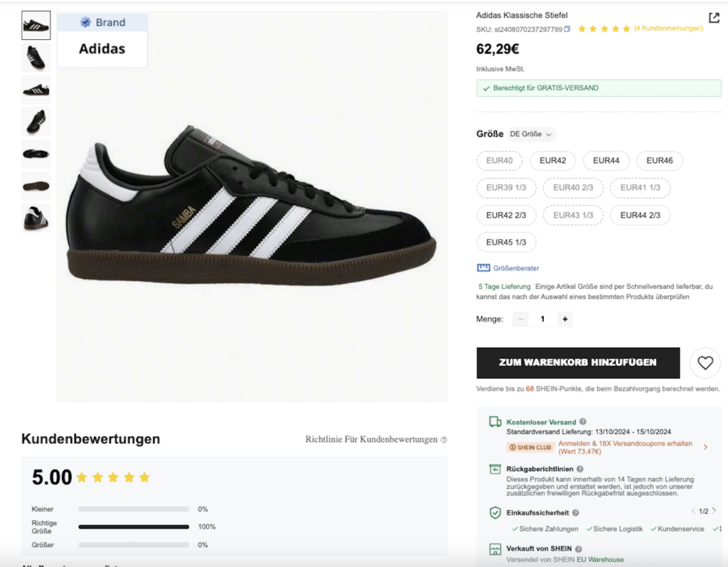The height and width of the screenshot is (567, 728).
Task: Go to next Einkaufssicherheit slide
Action: (x=713, y=512)
